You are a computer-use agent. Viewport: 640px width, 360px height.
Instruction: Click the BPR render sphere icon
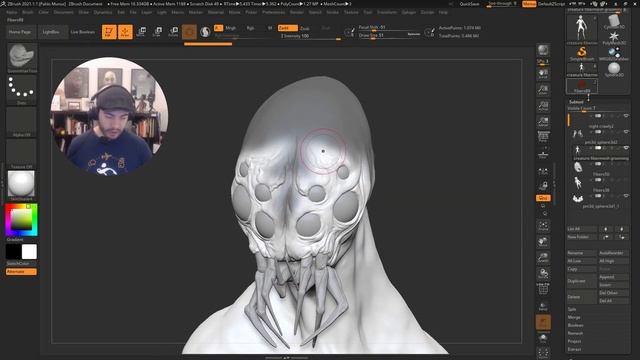tap(543, 50)
